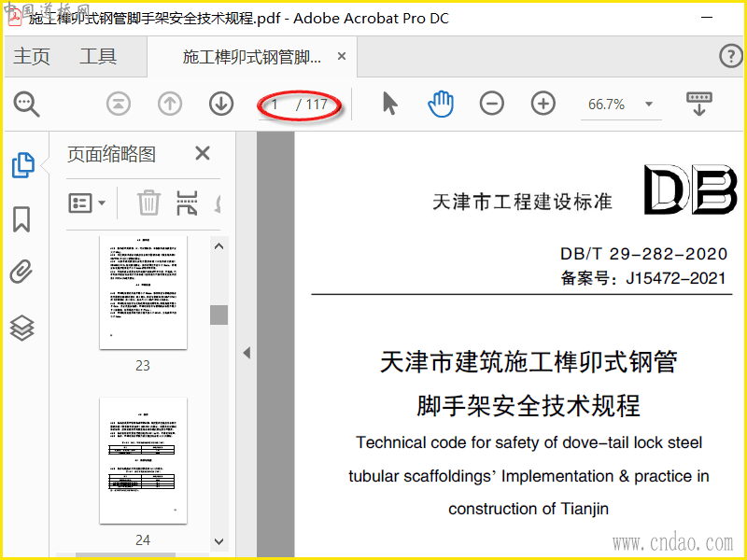
Task: Open the attachments paperclip panel
Action: point(21,272)
